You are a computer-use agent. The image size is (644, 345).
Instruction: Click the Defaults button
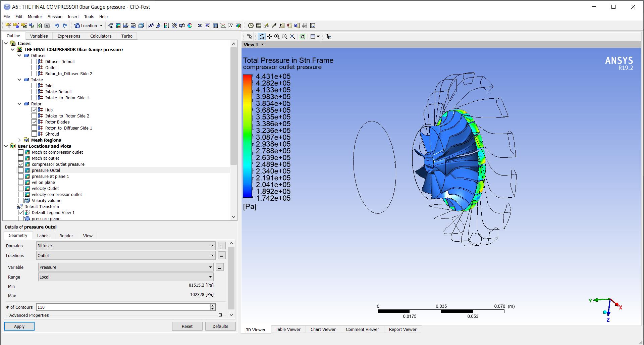tap(220, 326)
